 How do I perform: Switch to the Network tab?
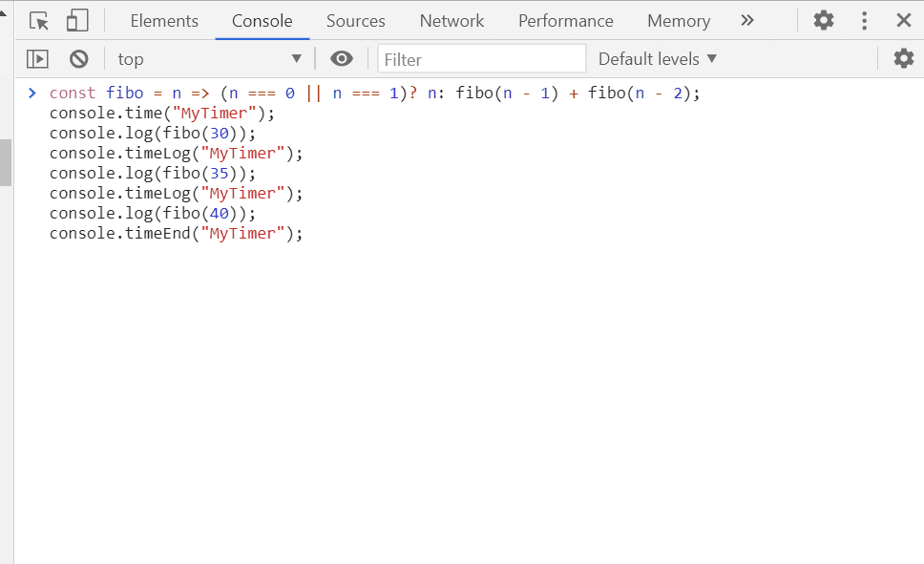pos(451,20)
